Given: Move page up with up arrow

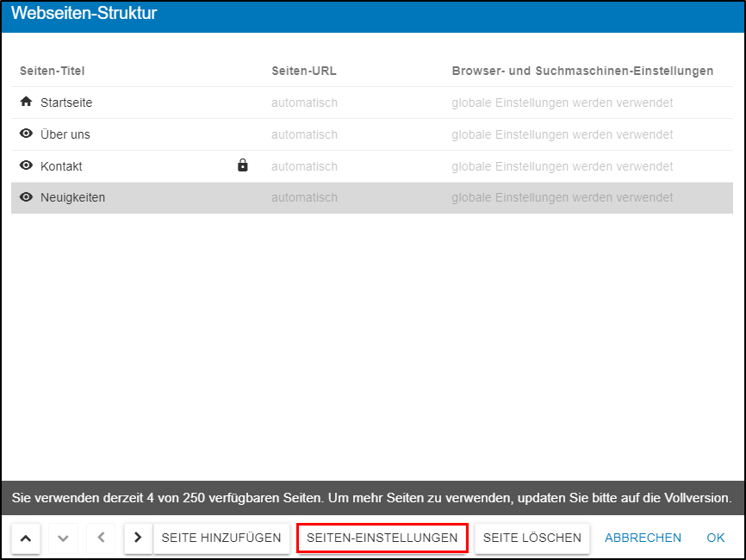Looking at the screenshot, I should (26, 538).
